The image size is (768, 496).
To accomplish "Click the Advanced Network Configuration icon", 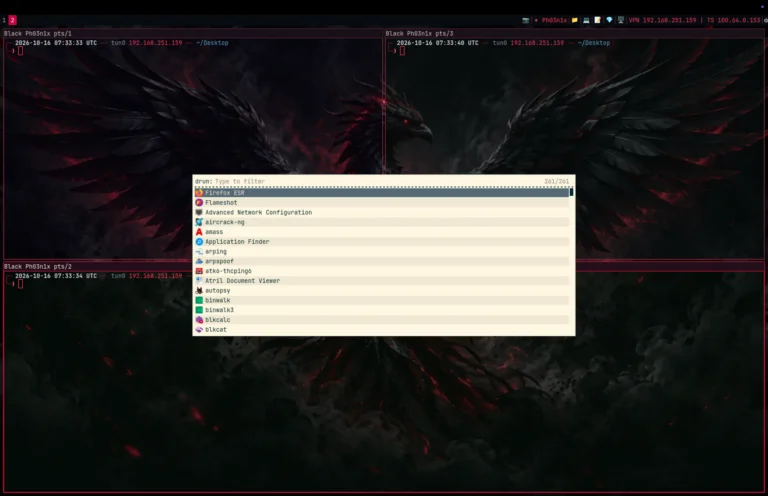I will coord(199,213).
